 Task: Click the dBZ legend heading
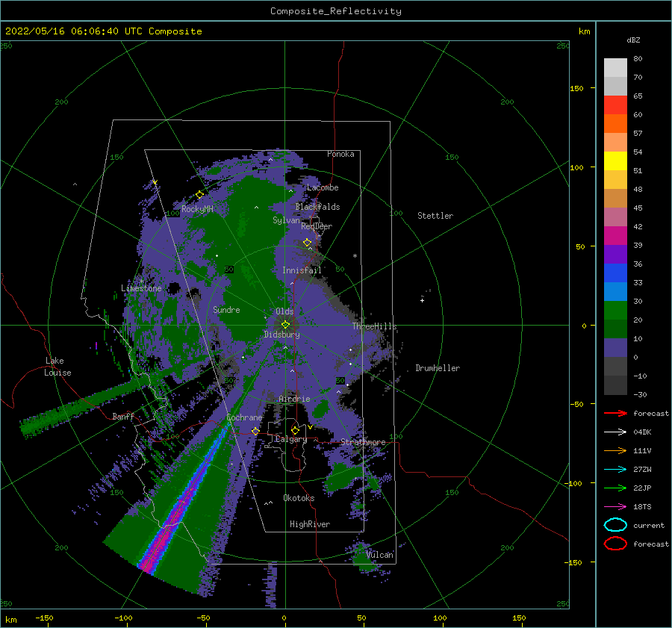[x=633, y=40]
